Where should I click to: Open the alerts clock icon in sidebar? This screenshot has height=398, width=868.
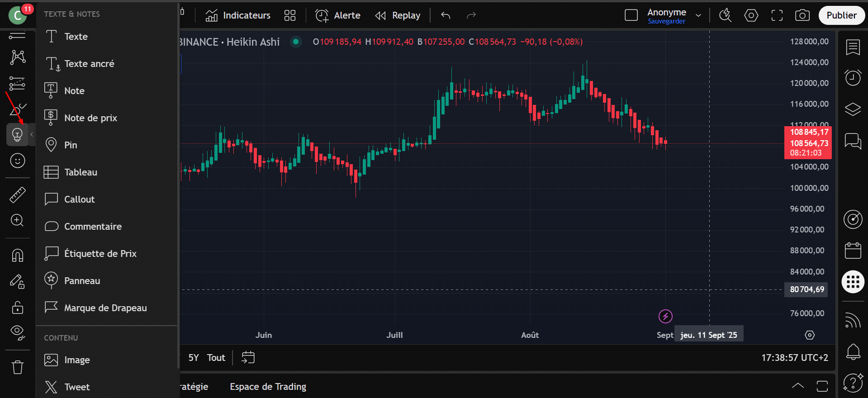853,78
